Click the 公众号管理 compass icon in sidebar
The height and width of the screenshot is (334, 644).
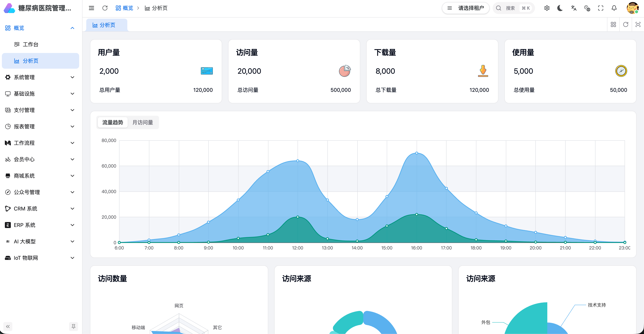[8, 192]
